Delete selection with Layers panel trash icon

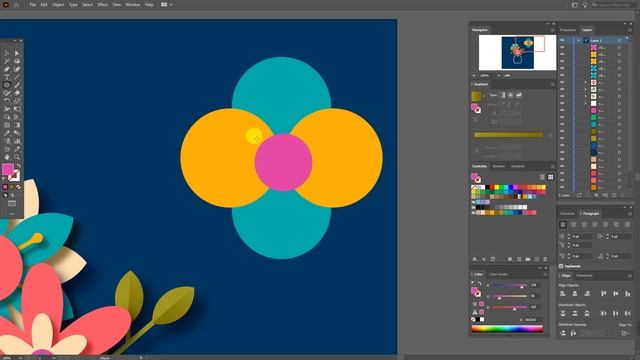pos(623,196)
